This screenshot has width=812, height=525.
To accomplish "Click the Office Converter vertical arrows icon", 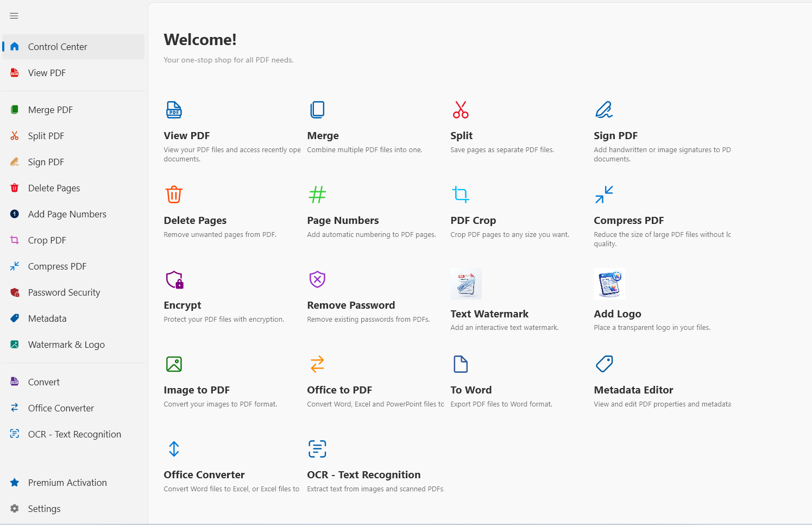I will coord(174,449).
